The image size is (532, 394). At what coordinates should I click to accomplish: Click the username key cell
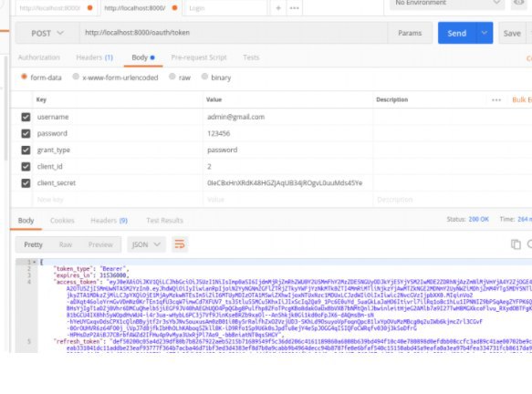118,117
